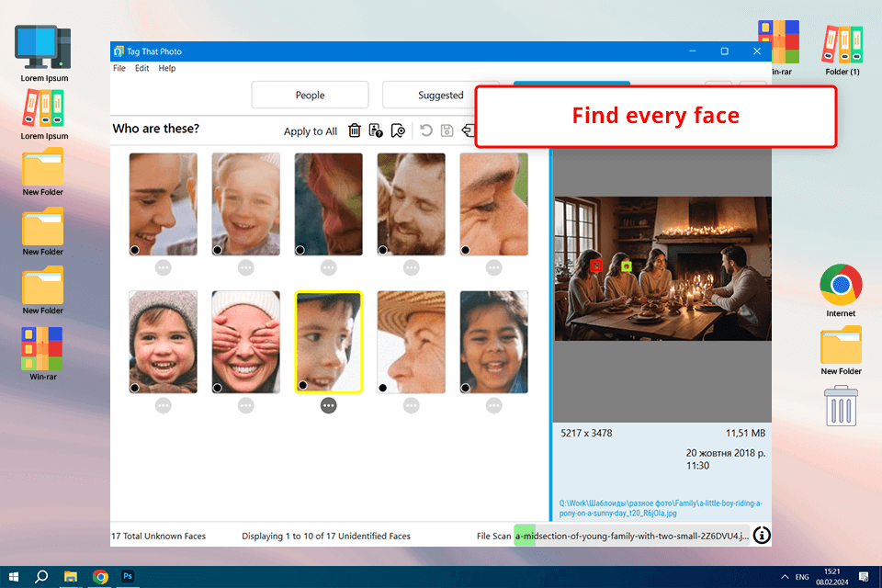Open the ellipsis menu under straw-hat face thumbnail
The width and height of the screenshot is (882, 588).
coord(412,405)
